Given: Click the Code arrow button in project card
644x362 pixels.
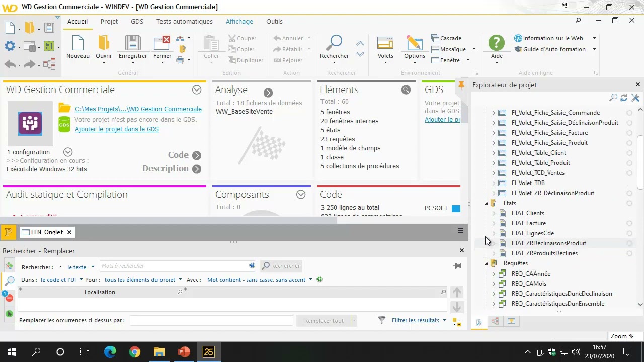Looking at the screenshot, I should 197,155.
